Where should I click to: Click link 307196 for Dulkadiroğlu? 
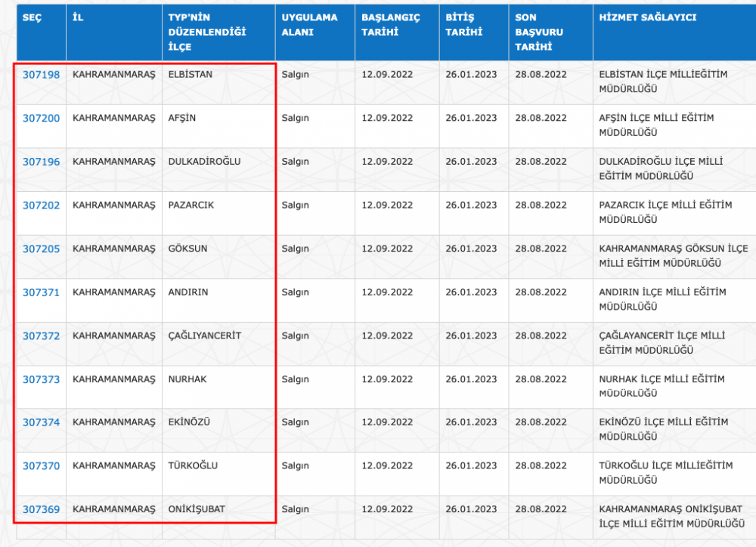pyautogui.click(x=41, y=162)
